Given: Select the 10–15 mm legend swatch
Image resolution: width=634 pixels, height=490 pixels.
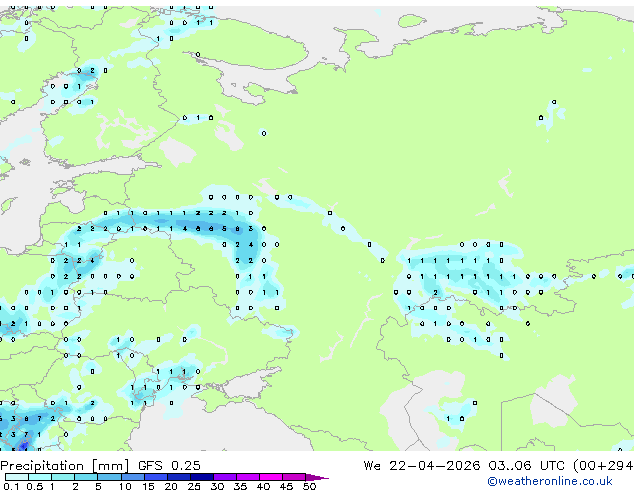Looking at the screenshot, I should click(132, 477).
